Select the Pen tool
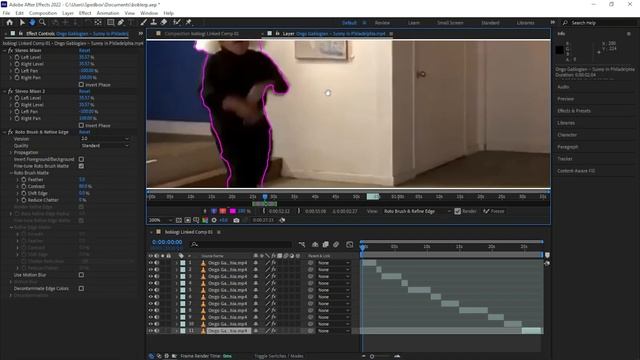The width and height of the screenshot is (640, 360). click(121, 22)
